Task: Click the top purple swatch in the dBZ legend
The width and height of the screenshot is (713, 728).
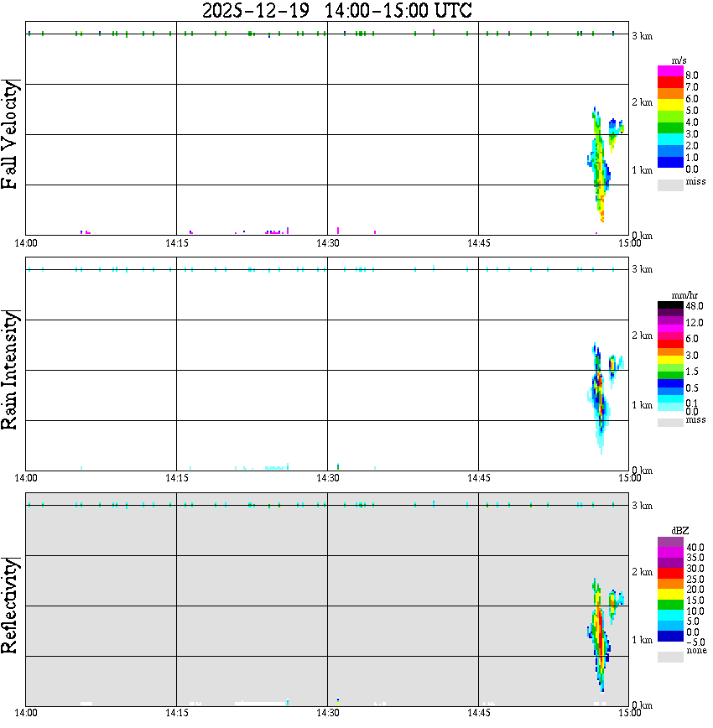Action: 670,543
